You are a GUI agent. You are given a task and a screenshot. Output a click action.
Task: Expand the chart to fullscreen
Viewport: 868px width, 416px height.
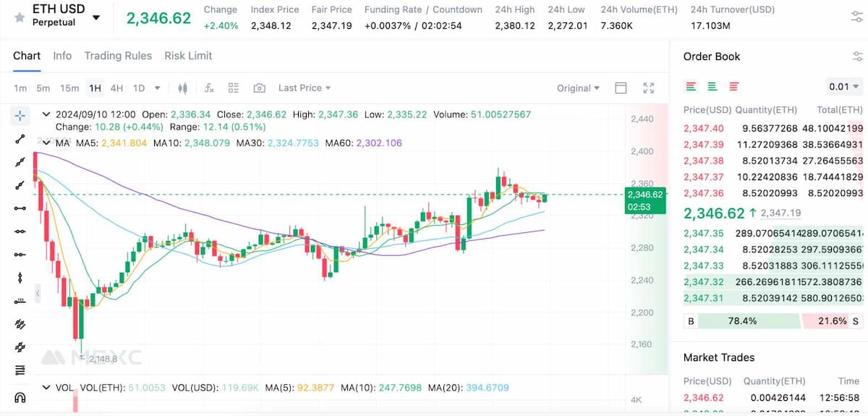(x=648, y=88)
